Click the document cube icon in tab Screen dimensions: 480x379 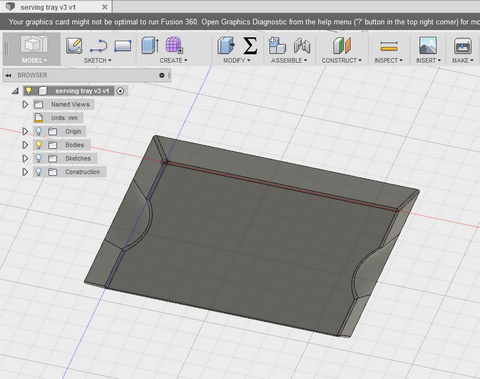tap(11, 6)
